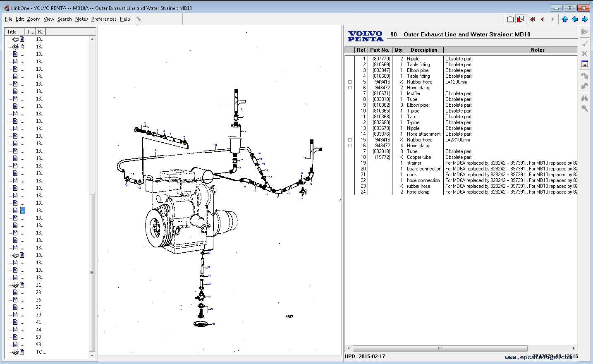The height and width of the screenshot is (364, 593).
Task: Click the red stacked documents toolbar icon
Action: pos(520,19)
